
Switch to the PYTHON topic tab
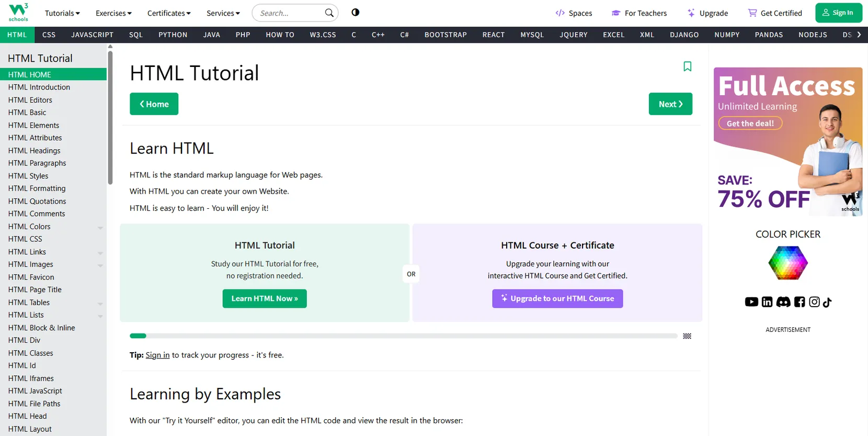[x=173, y=35]
